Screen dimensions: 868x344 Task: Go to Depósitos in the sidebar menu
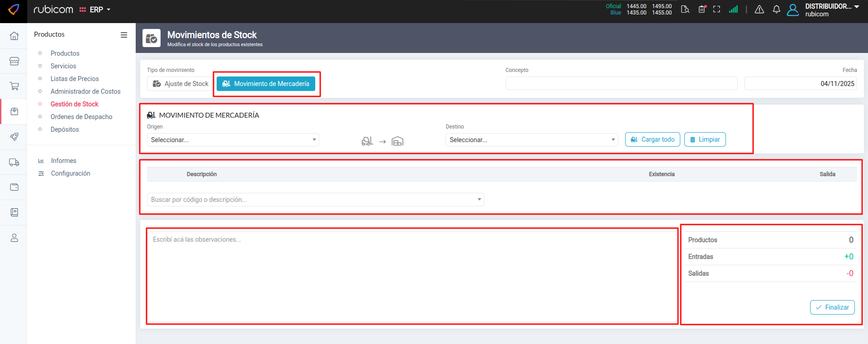[65, 129]
